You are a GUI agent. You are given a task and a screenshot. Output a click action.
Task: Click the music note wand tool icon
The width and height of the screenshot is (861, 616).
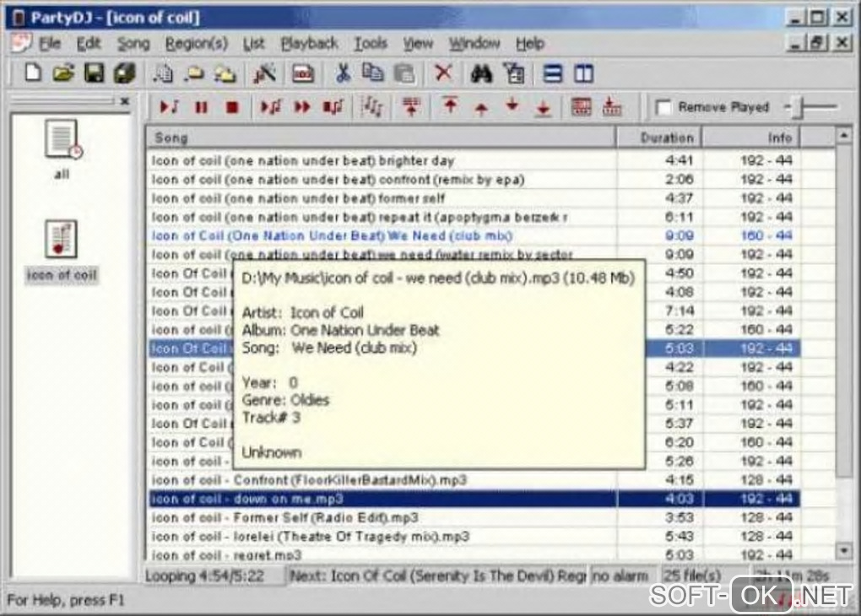pyautogui.click(x=265, y=73)
